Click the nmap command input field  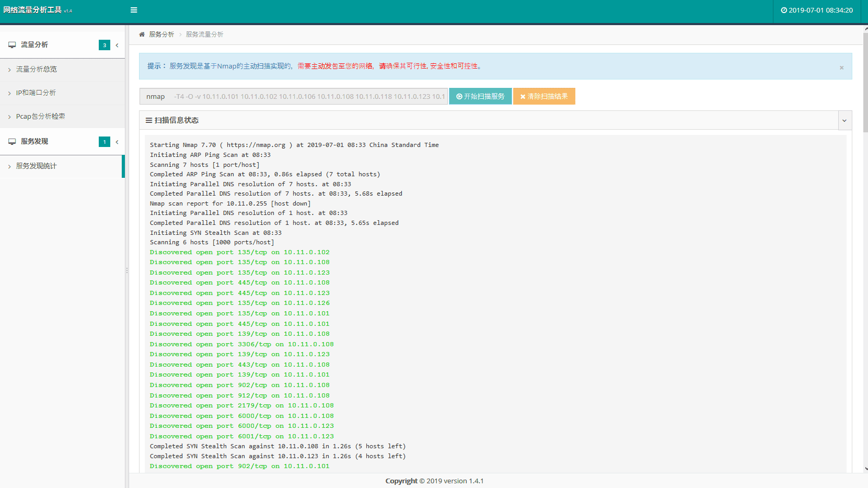308,96
